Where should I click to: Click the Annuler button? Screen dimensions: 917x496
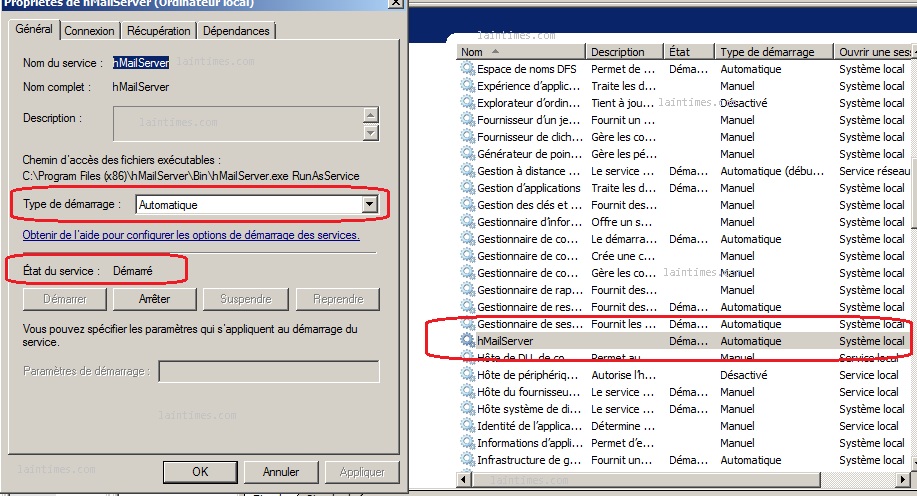coord(281,471)
